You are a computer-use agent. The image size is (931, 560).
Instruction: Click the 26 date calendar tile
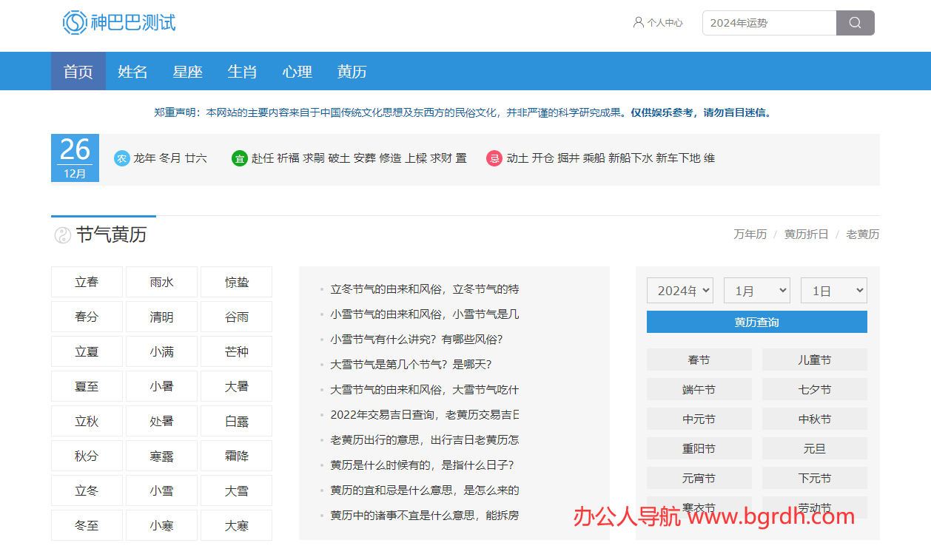pos(75,158)
